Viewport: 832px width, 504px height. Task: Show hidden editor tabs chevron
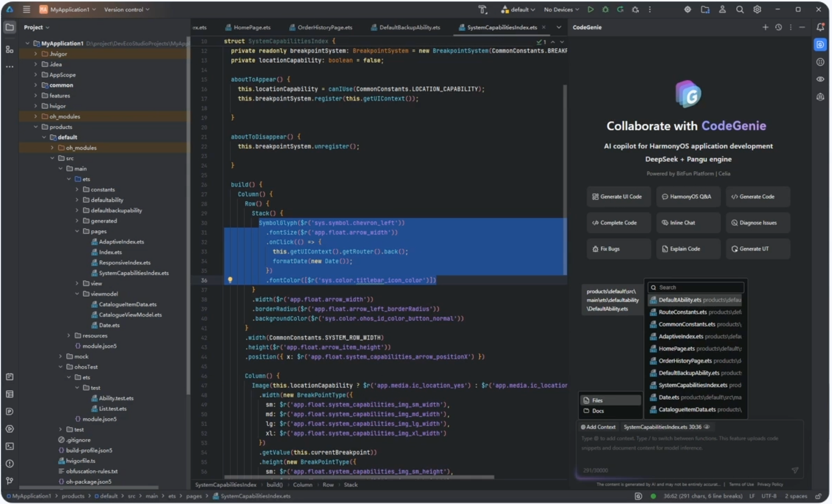click(x=559, y=27)
